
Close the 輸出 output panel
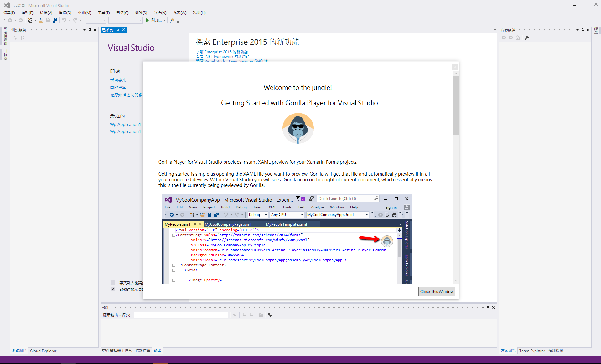pyautogui.click(x=493, y=307)
